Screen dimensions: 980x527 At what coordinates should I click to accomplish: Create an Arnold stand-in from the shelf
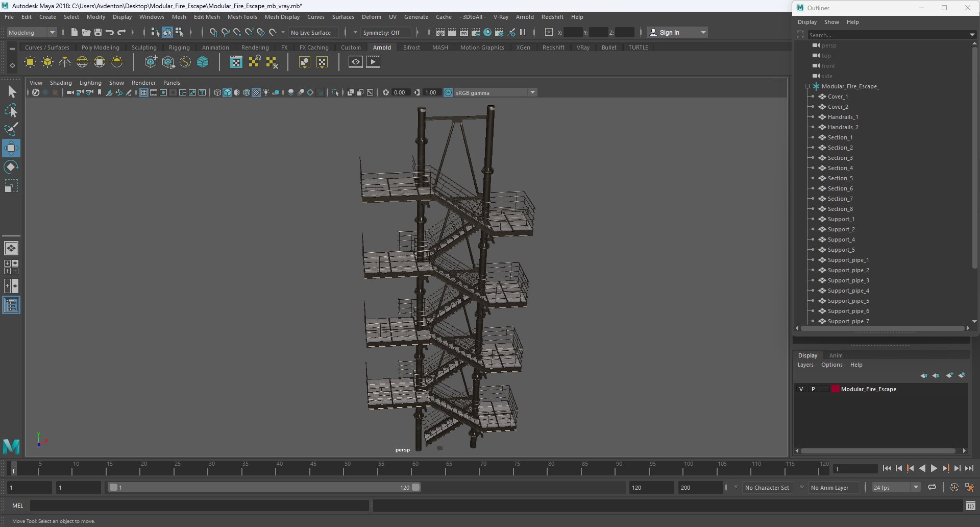pos(151,62)
